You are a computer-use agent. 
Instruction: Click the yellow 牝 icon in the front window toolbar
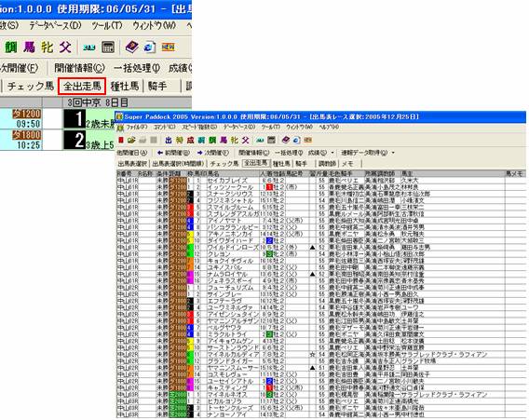pos(235,141)
